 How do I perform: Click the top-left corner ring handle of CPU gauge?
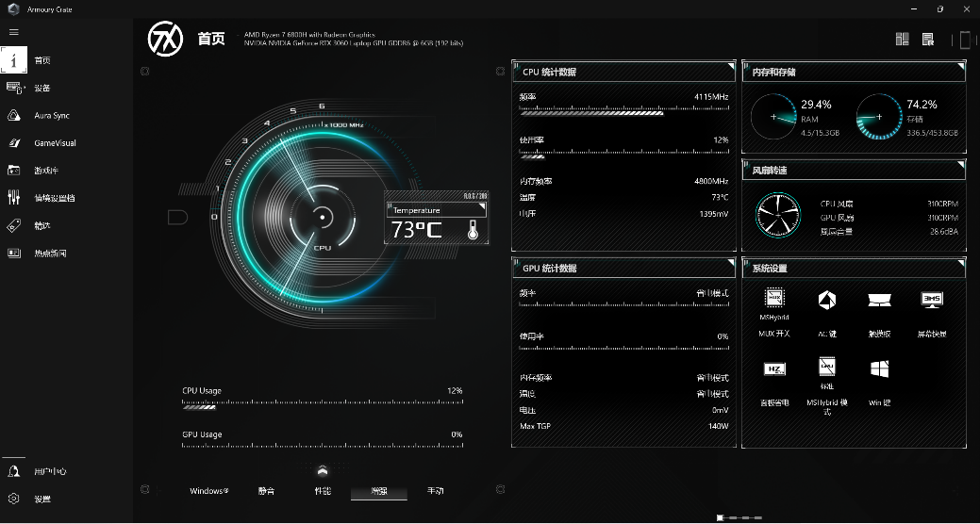pos(144,72)
